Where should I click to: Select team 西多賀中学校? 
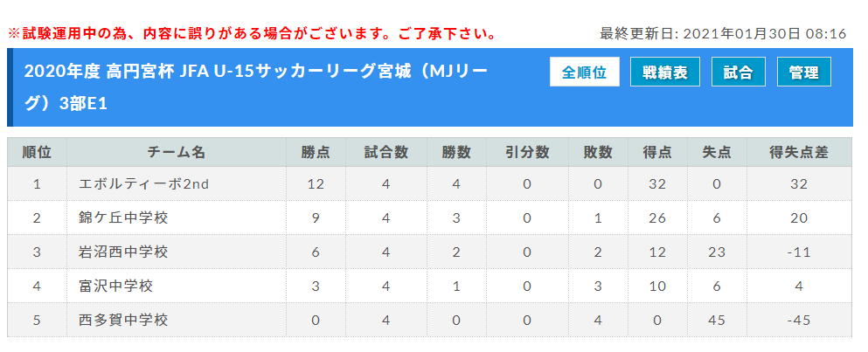click(x=123, y=320)
